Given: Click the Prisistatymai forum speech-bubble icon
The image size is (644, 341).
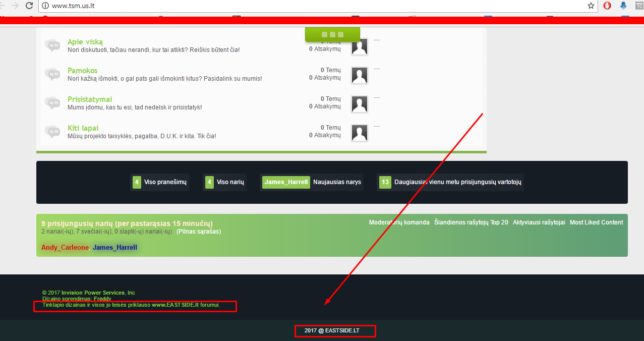Looking at the screenshot, I should 52,103.
